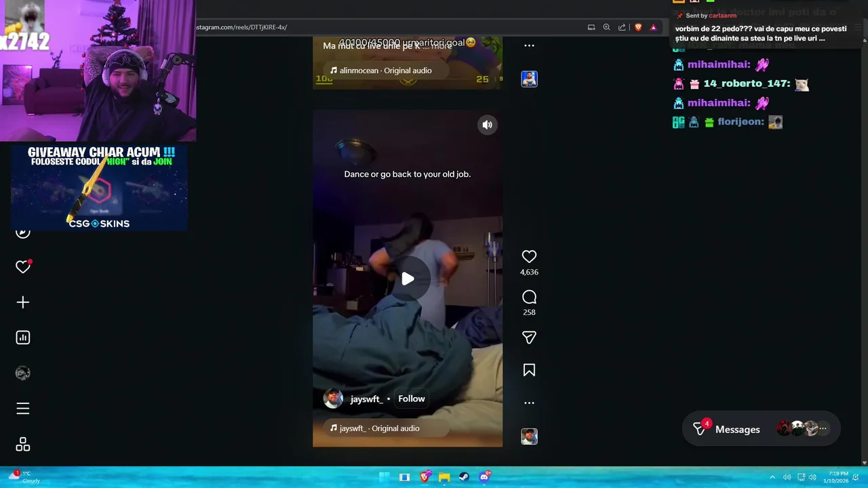Screen dimensions: 868x488
Task: Follow jayswft_
Action: (412, 399)
